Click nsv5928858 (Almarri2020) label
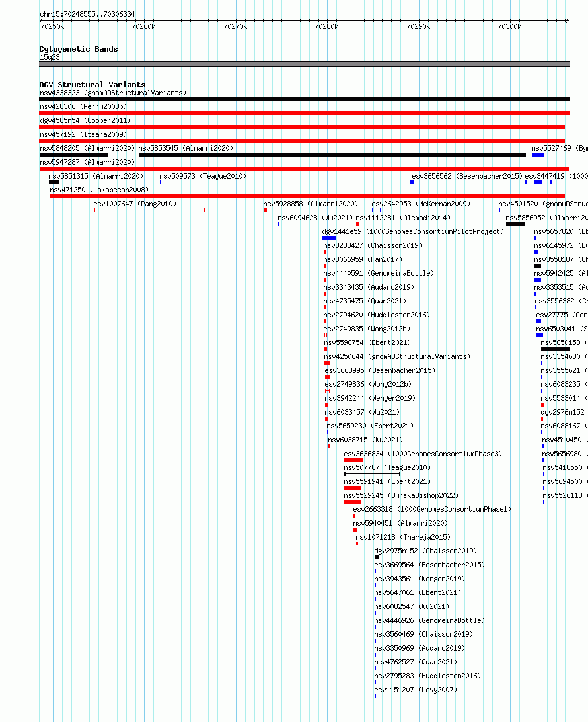 [x=311, y=203]
